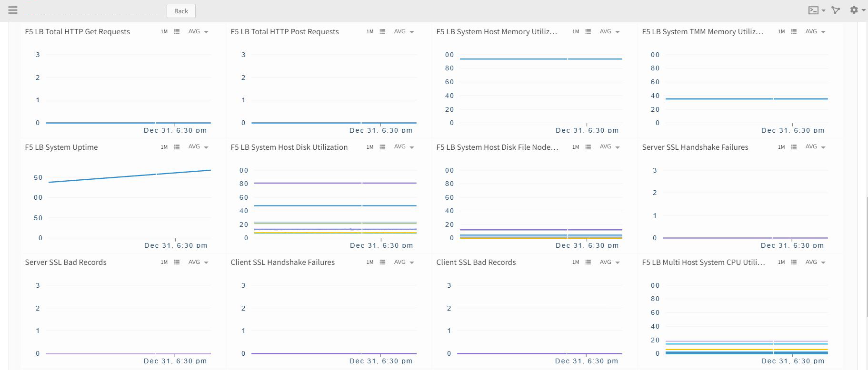Open the AVG dropdown on Client SSL Handshake Failures
Image resolution: width=868 pixels, height=370 pixels.
403,262
